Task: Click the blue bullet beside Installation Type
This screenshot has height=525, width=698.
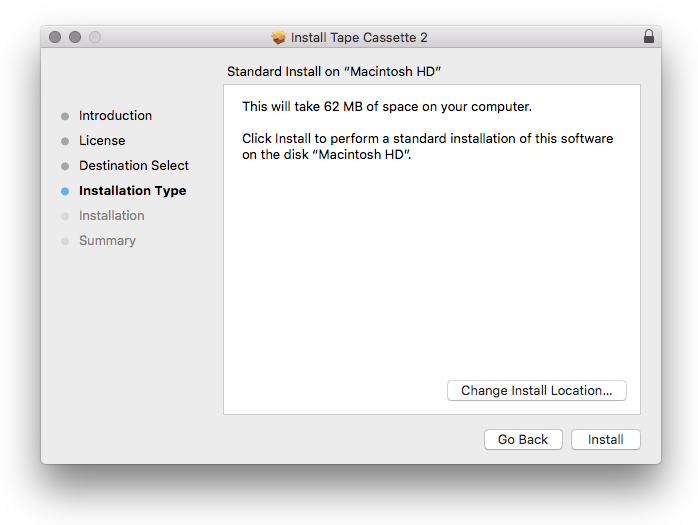Action: tap(65, 191)
